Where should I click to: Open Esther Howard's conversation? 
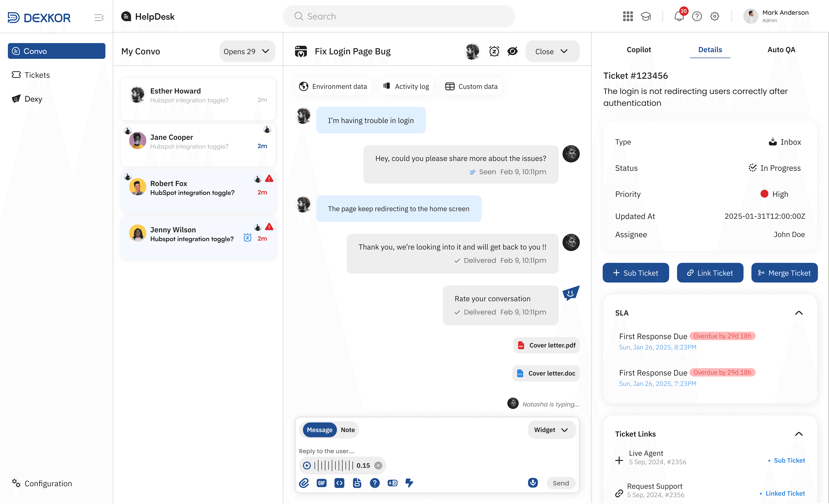click(x=198, y=99)
